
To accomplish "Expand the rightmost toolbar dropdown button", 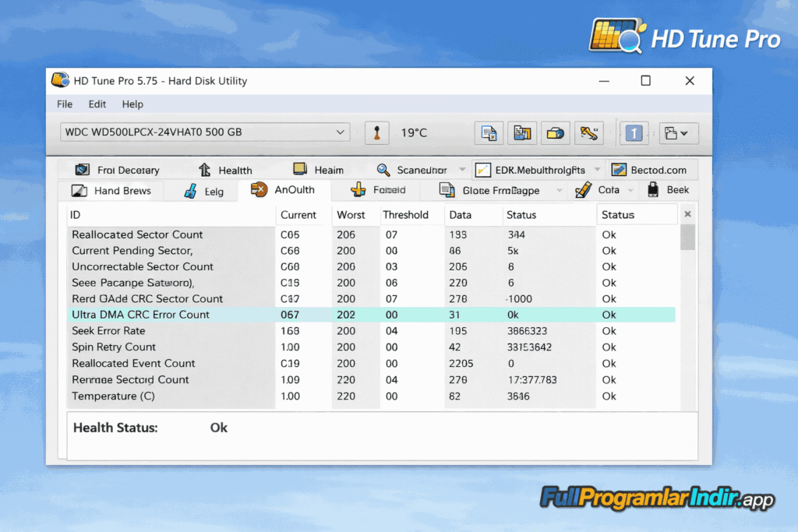I will [x=678, y=133].
